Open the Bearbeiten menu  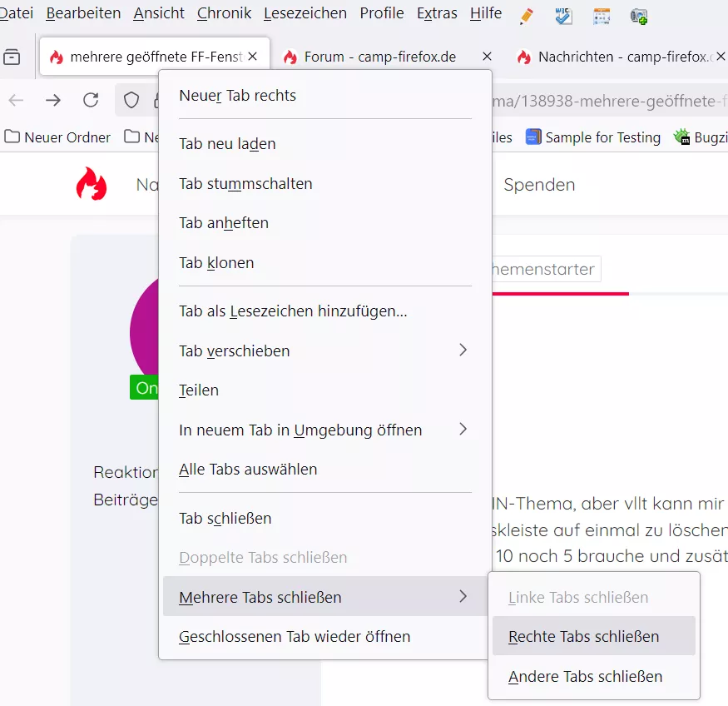(x=83, y=13)
